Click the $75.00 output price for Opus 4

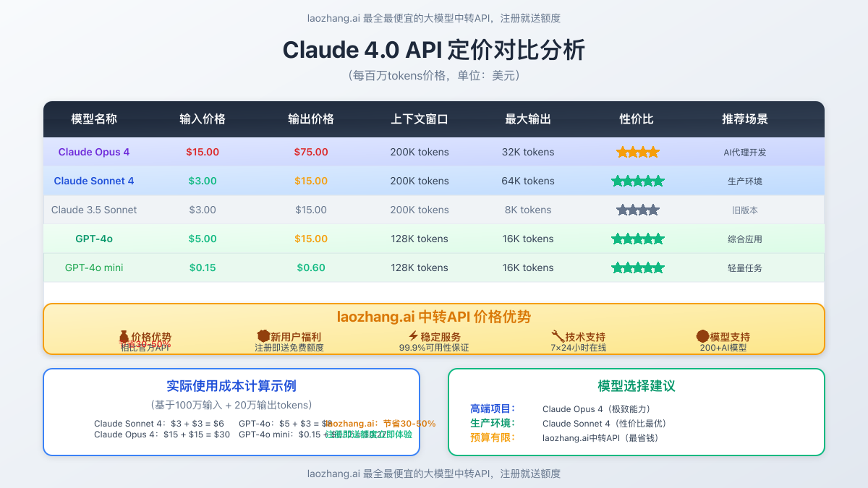click(x=311, y=152)
